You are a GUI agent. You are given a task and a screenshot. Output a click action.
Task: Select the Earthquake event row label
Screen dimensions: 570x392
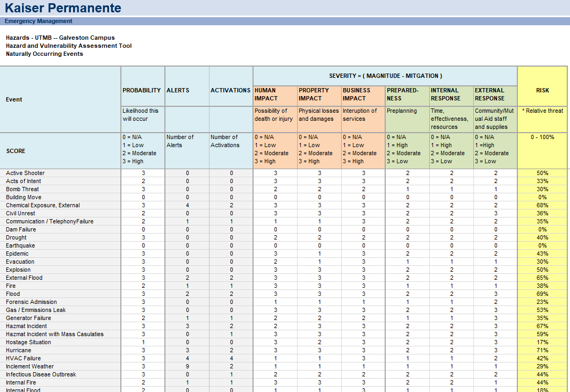20,245
